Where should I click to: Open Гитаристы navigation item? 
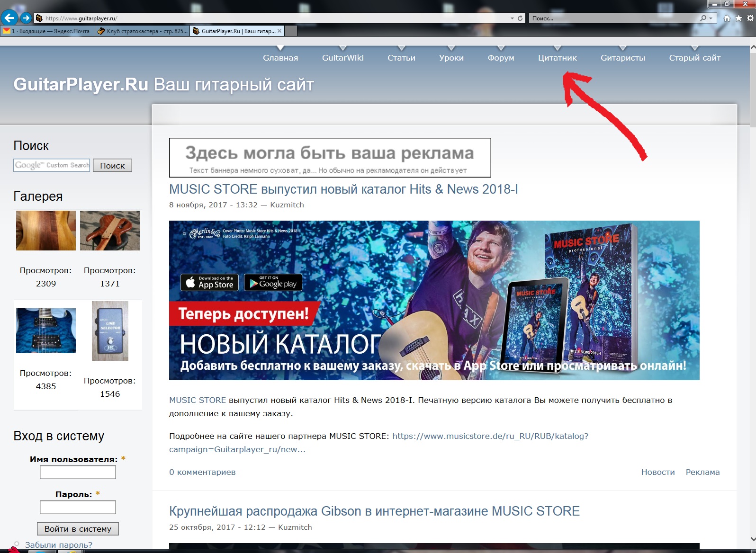(623, 58)
